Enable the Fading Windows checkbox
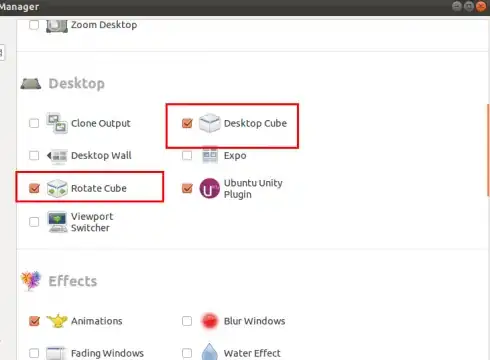Screen dimensions: 490x360 [x=34, y=353]
